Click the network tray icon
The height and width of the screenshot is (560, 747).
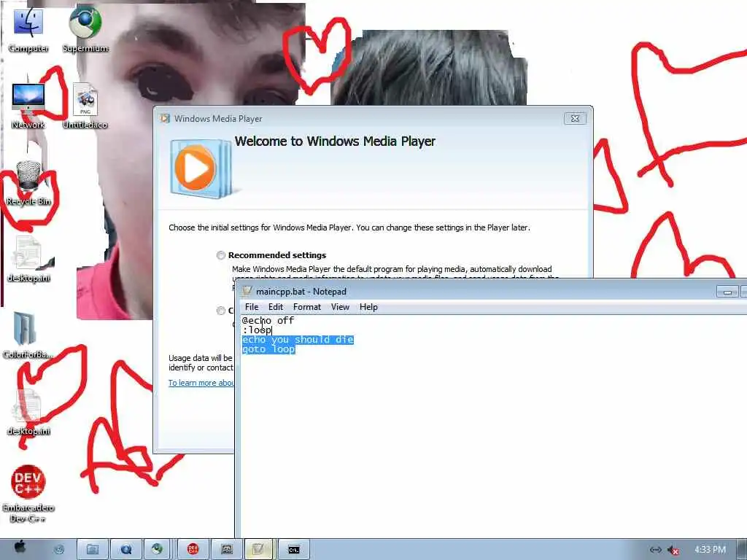[x=656, y=550]
